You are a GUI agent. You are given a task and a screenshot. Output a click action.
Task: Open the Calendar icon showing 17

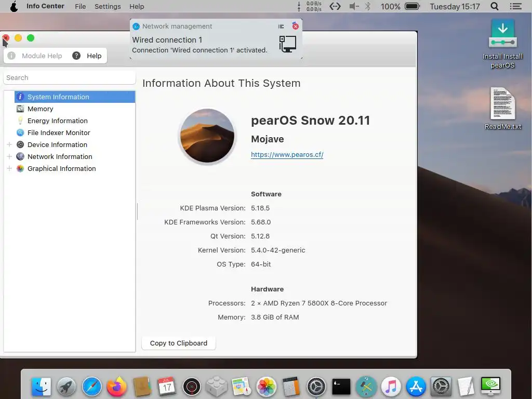(x=167, y=387)
